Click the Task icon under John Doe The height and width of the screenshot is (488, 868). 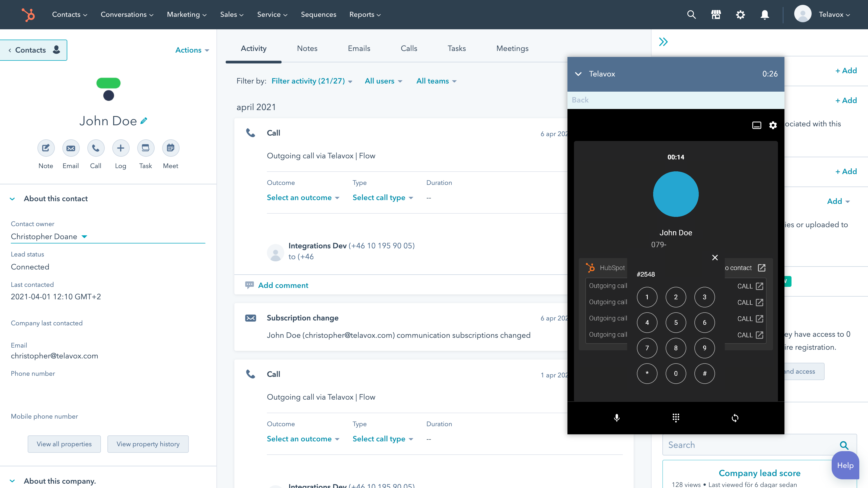[146, 148]
